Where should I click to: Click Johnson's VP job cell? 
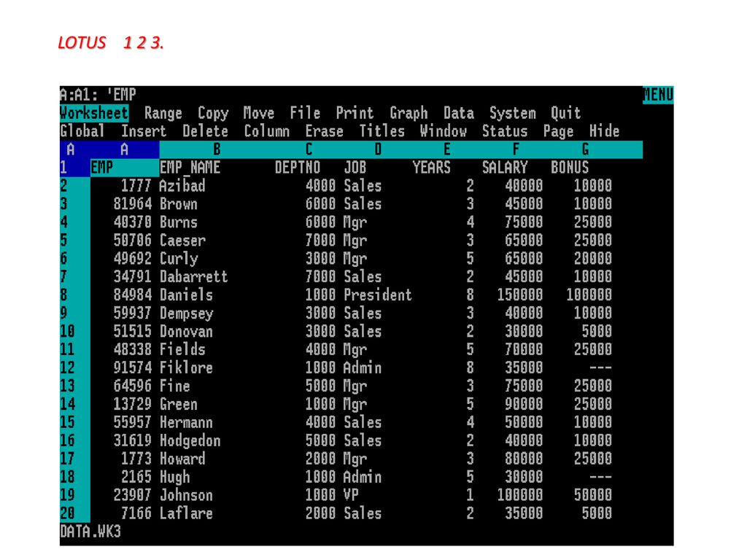tap(351, 495)
